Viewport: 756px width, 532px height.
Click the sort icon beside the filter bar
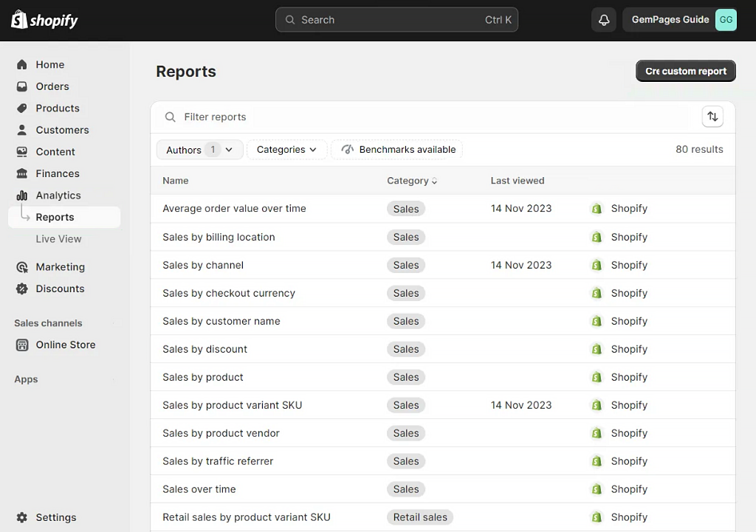coord(712,116)
